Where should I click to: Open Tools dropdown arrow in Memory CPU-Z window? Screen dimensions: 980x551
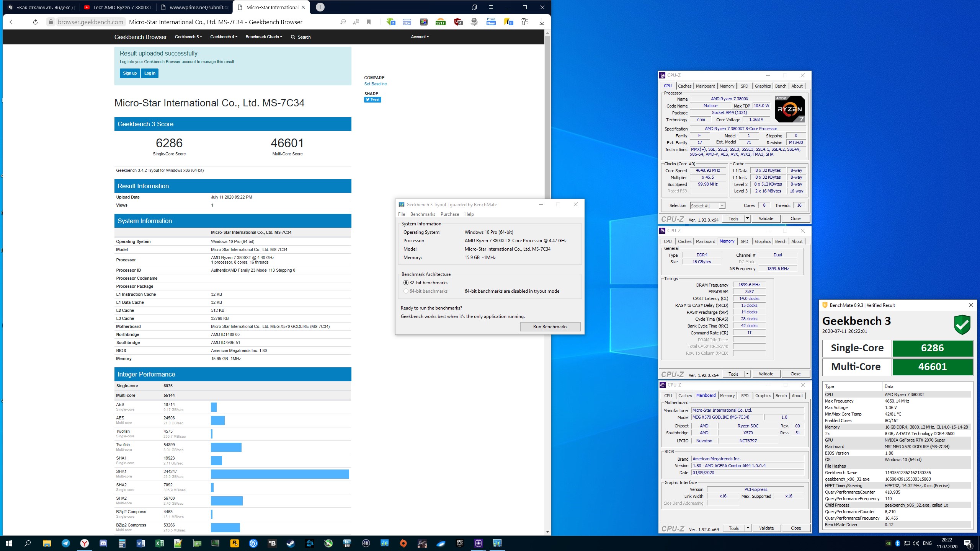tap(747, 374)
